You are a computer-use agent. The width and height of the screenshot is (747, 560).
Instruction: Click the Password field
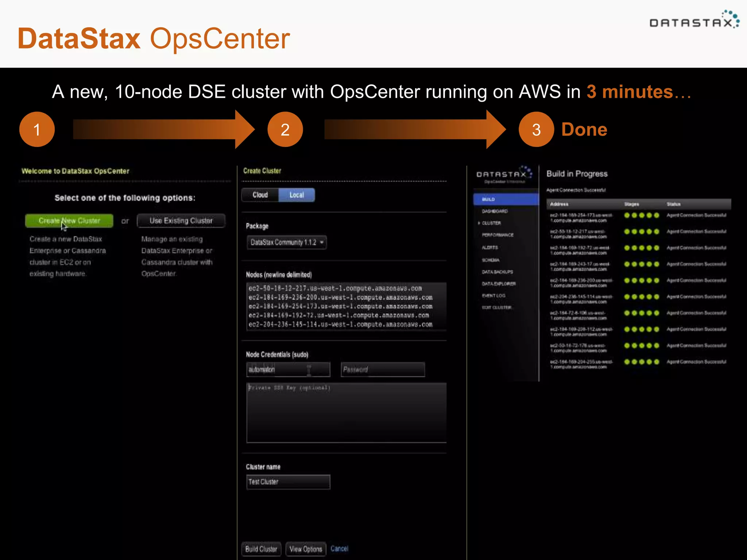click(x=383, y=370)
